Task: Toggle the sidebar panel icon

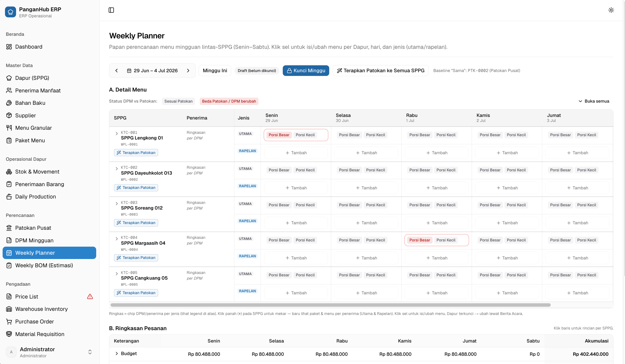Action: (111, 10)
